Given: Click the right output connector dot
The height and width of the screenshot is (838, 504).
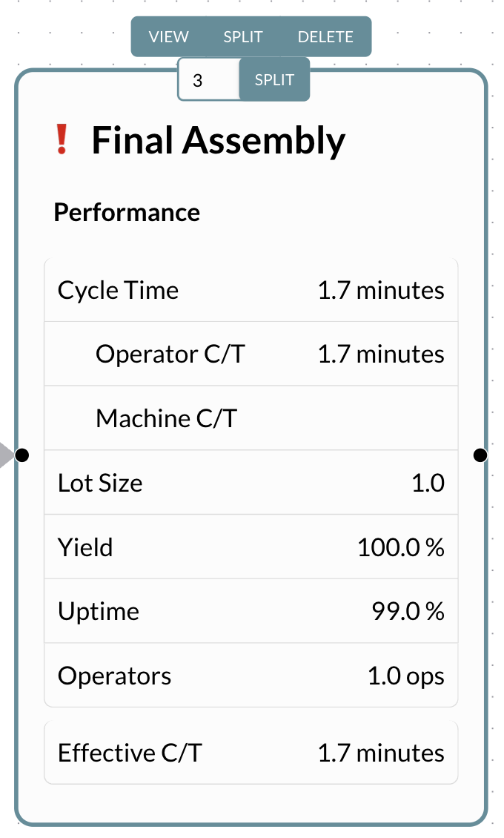Looking at the screenshot, I should coord(480,455).
